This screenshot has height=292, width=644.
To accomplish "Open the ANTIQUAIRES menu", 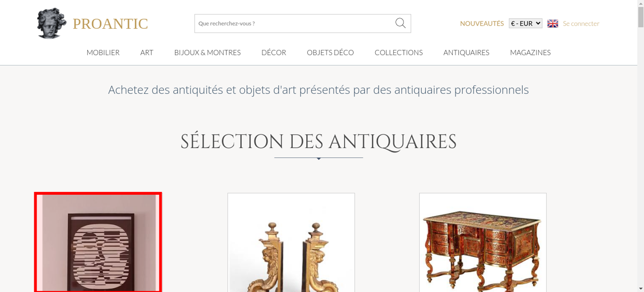I will pos(466,52).
